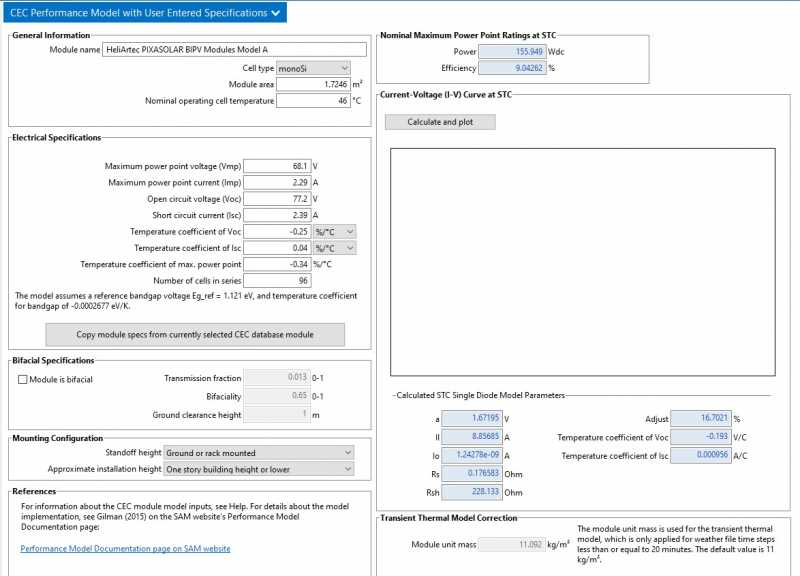This screenshot has width=800, height=576.
Task: Open the Voc temperature coefficient units dropdown
Action: click(x=334, y=231)
